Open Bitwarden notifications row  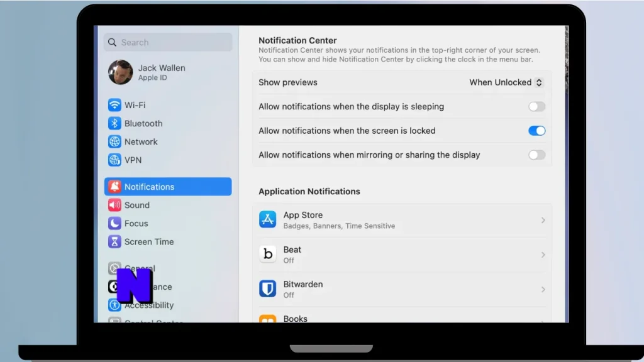[x=402, y=289]
